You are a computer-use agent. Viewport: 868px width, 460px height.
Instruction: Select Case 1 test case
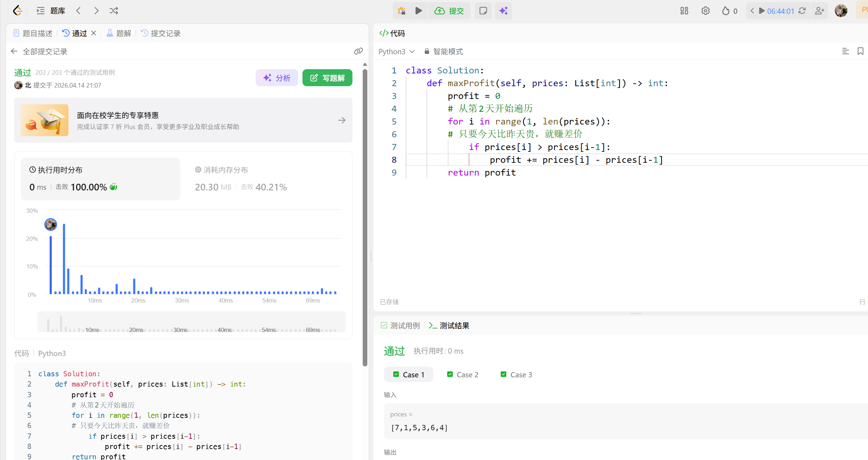[x=409, y=375]
